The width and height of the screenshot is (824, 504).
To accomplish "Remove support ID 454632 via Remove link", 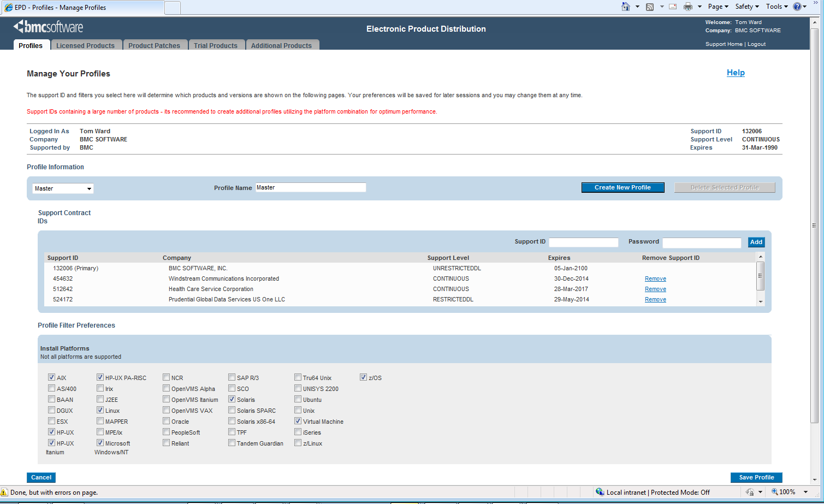I will [655, 278].
